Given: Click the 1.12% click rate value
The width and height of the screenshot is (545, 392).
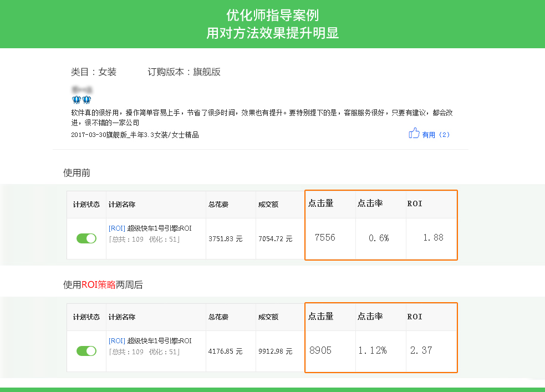Looking at the screenshot, I should (372, 350).
